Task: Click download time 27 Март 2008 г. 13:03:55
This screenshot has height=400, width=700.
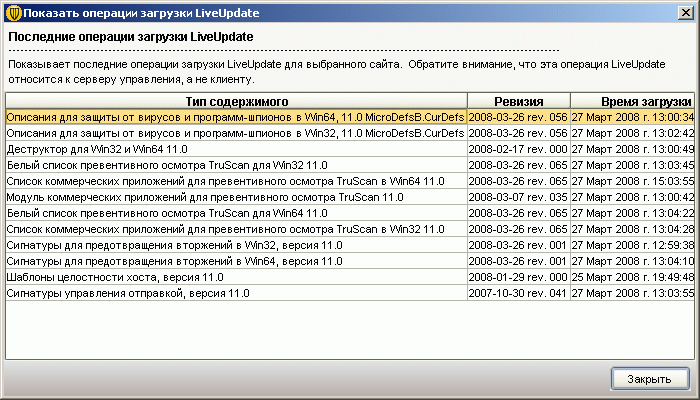Action: click(x=633, y=294)
